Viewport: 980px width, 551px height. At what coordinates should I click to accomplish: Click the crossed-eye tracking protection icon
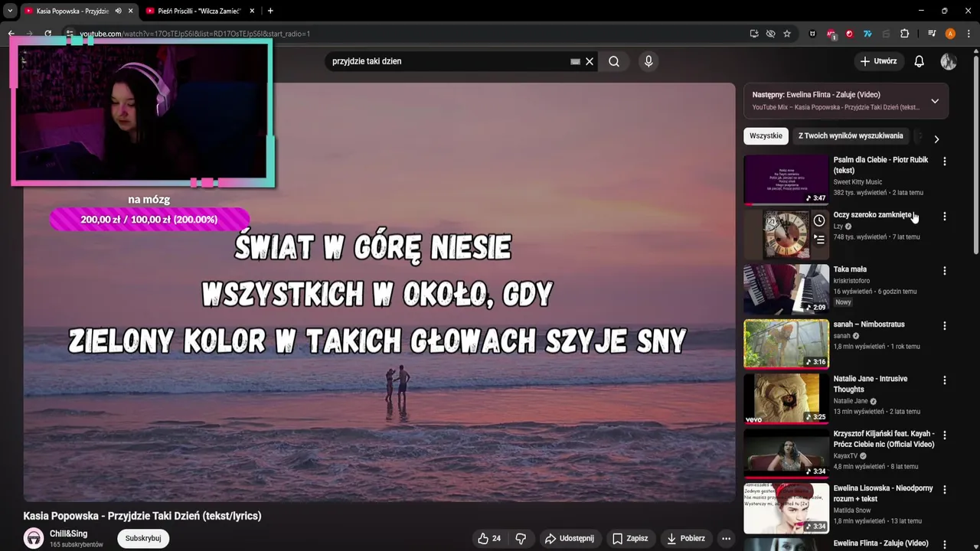[770, 34]
